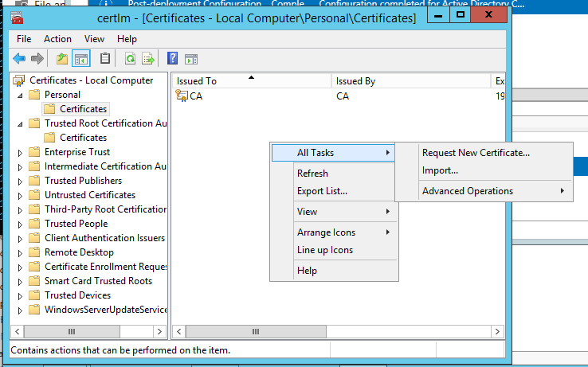Viewport: 588px width, 367px height.
Task: Sort by Issued To column header
Action: click(x=252, y=81)
